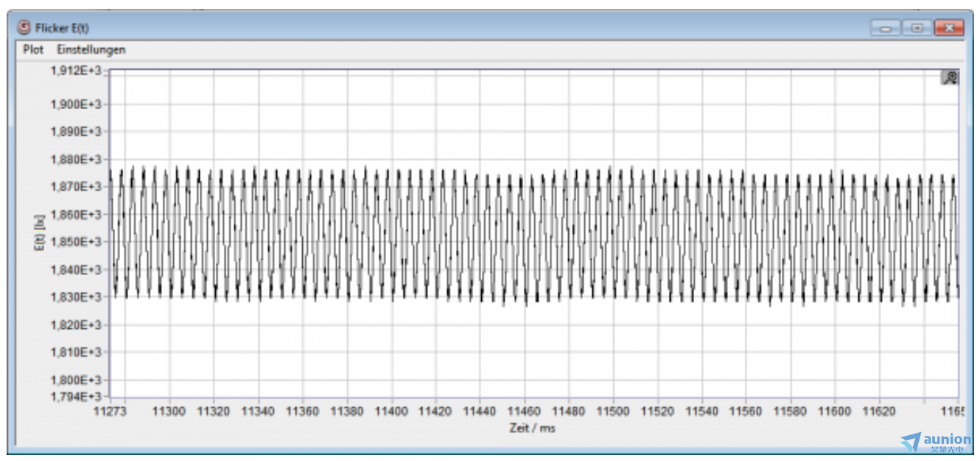Viewport: 980px width, 461px height.
Task: Maximize the Flicker E(t) window
Action: coord(917,28)
